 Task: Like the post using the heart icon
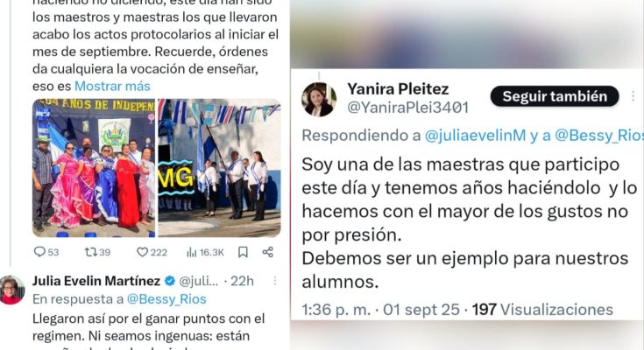pyautogui.click(x=152, y=252)
